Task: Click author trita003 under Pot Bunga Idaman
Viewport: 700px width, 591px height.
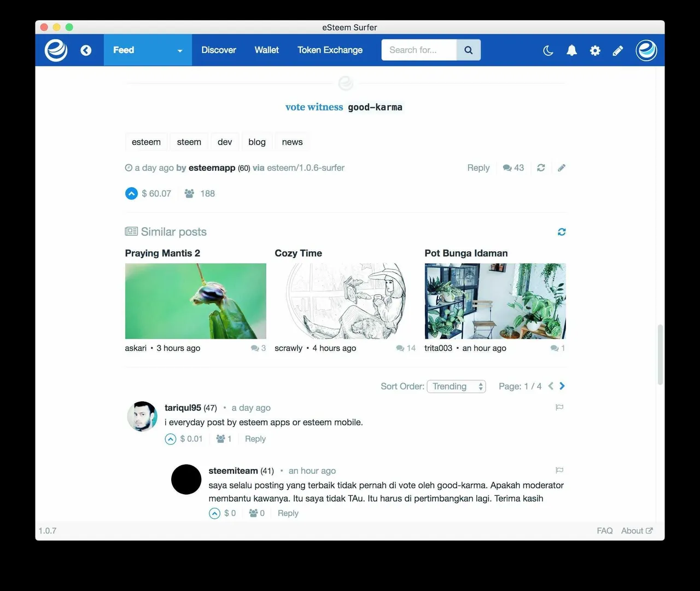Action: pos(438,348)
